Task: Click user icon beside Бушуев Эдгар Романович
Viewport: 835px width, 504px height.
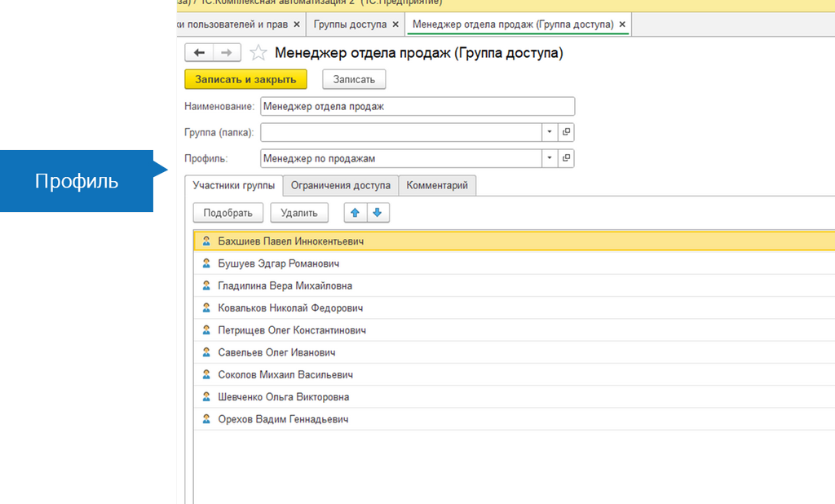Action: 206,263
